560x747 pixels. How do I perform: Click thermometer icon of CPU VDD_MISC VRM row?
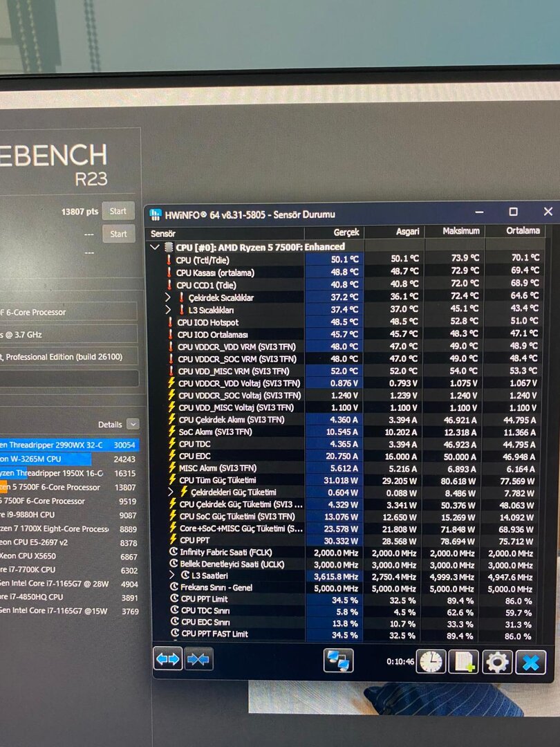coord(171,371)
